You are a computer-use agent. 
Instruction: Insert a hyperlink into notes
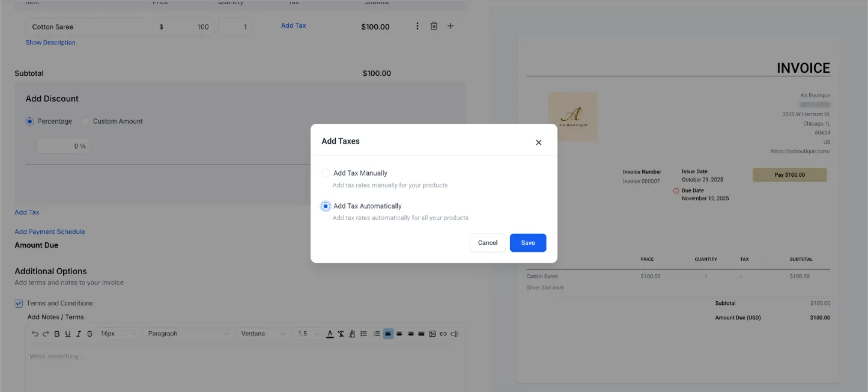(443, 334)
